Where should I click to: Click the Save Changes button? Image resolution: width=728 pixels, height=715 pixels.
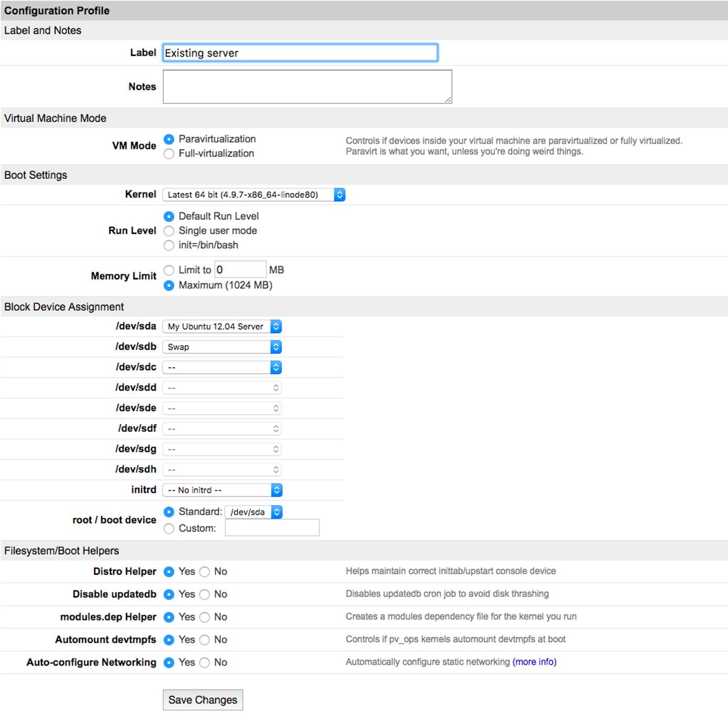(x=203, y=699)
